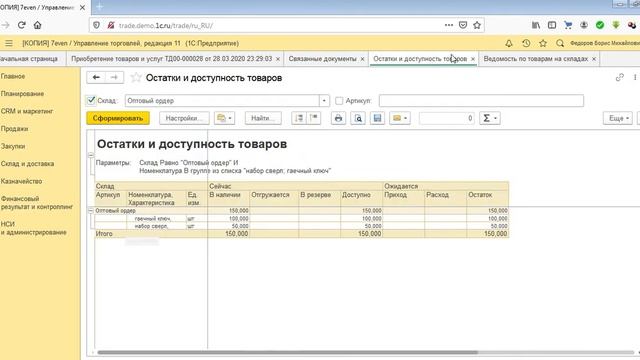Open the send-by-email dropdown
Image resolution: width=640 pixels, height=360 pixels.
pos(400,118)
